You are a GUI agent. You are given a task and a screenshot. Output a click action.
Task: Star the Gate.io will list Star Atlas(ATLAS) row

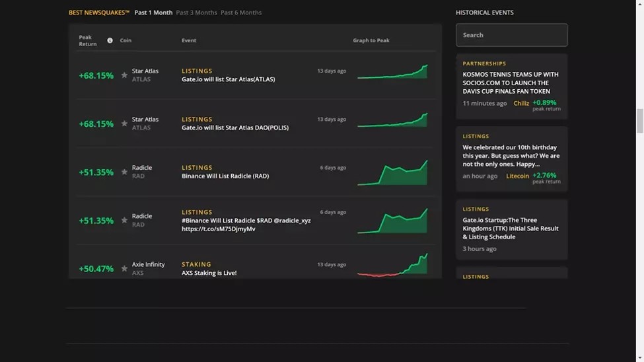tap(124, 75)
